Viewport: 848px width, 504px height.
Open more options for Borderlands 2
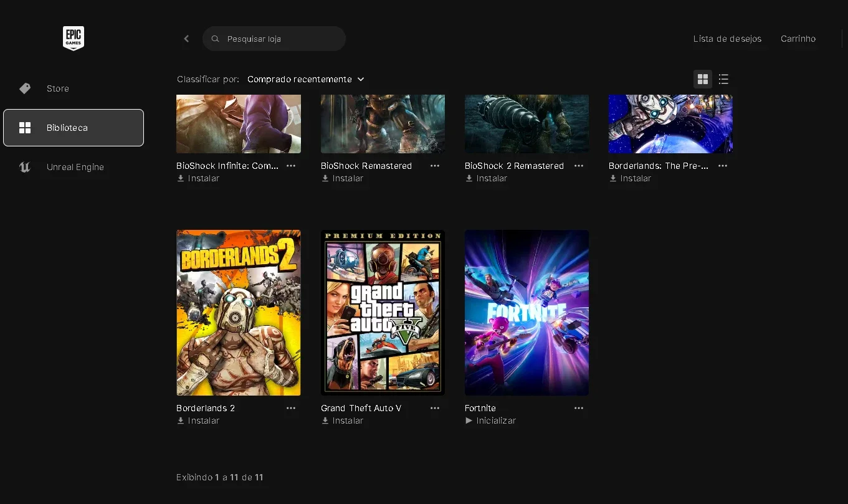pos(291,408)
